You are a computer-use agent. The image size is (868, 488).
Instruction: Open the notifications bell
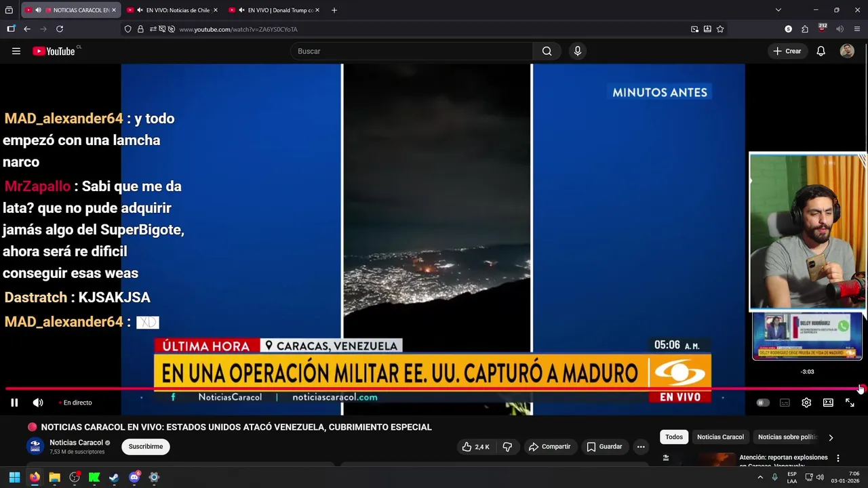(x=821, y=51)
